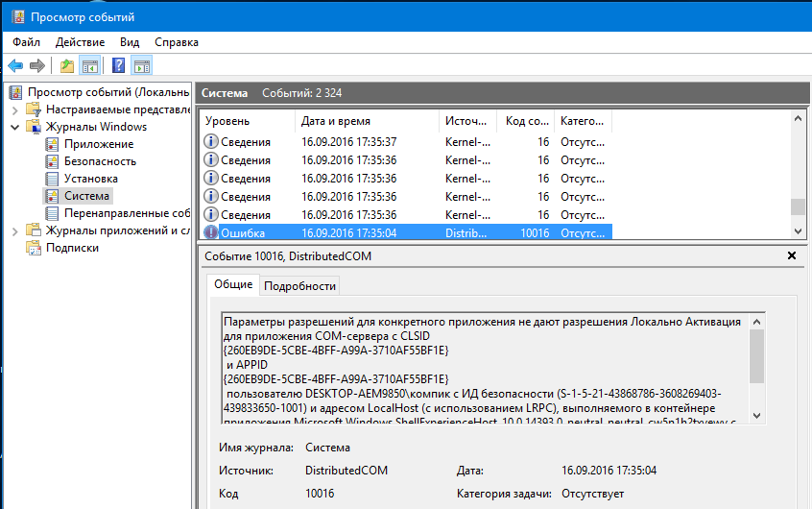Toggle the Action pane toolbar icon

[x=142, y=66]
